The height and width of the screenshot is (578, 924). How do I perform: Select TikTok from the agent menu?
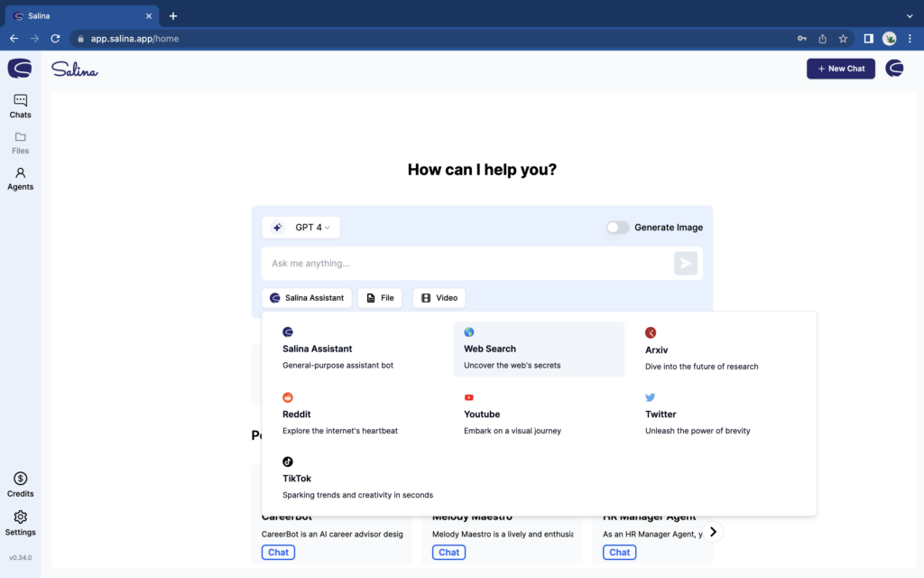(x=357, y=479)
